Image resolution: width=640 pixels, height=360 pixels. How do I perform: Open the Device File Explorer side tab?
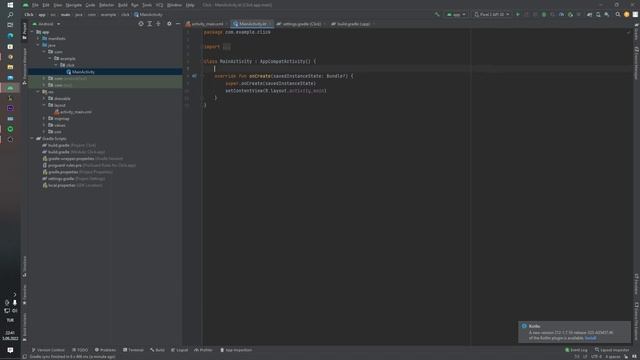pyautogui.click(x=636, y=321)
